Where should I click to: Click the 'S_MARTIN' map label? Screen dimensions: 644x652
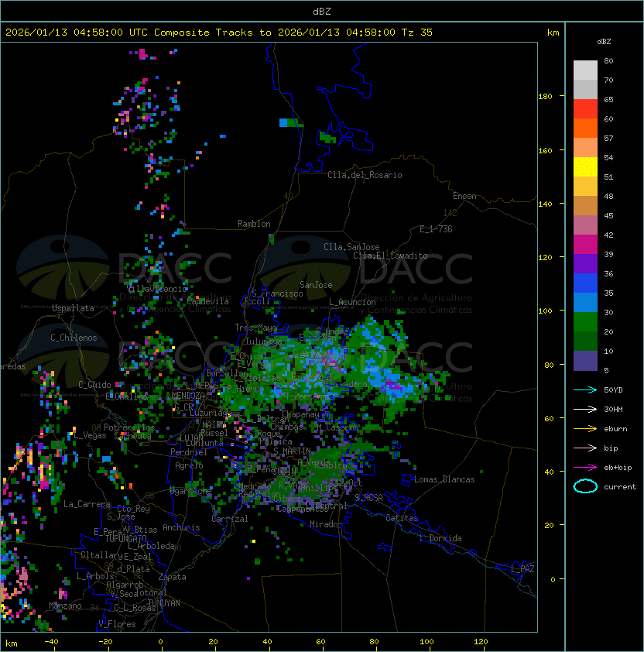click(293, 451)
